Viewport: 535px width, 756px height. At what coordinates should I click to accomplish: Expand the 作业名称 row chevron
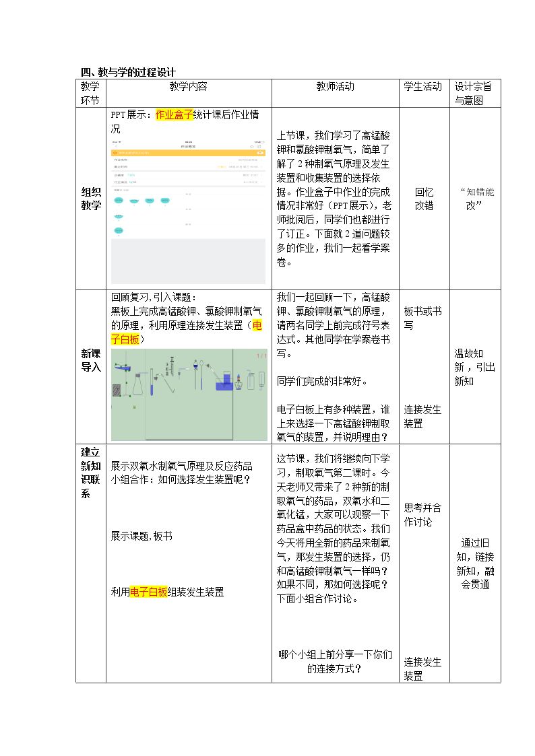261,160
